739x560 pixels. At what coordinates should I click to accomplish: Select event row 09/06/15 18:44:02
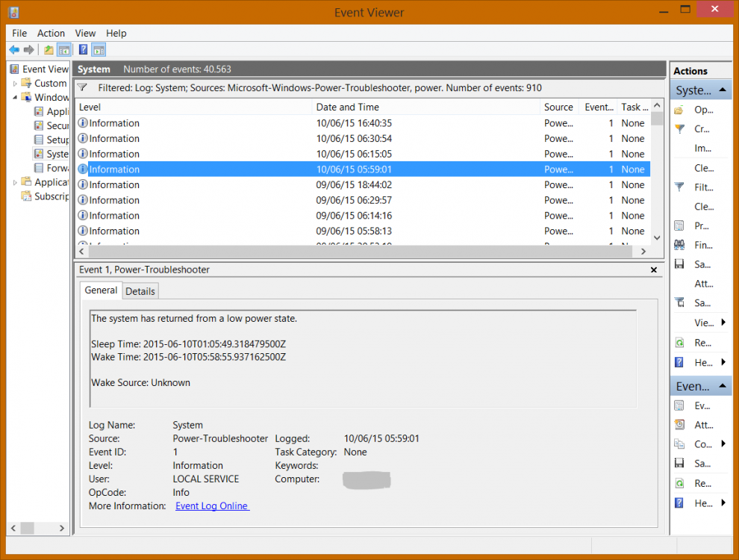(x=363, y=184)
